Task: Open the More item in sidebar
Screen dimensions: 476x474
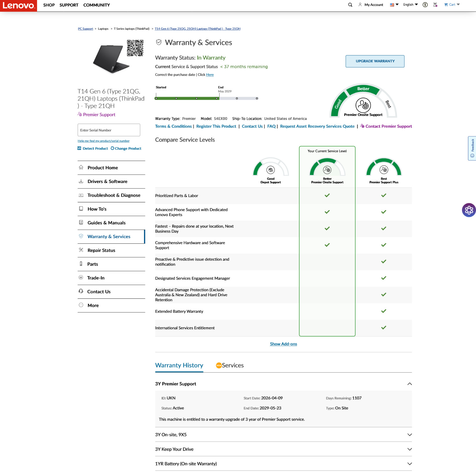Action: coord(111,306)
